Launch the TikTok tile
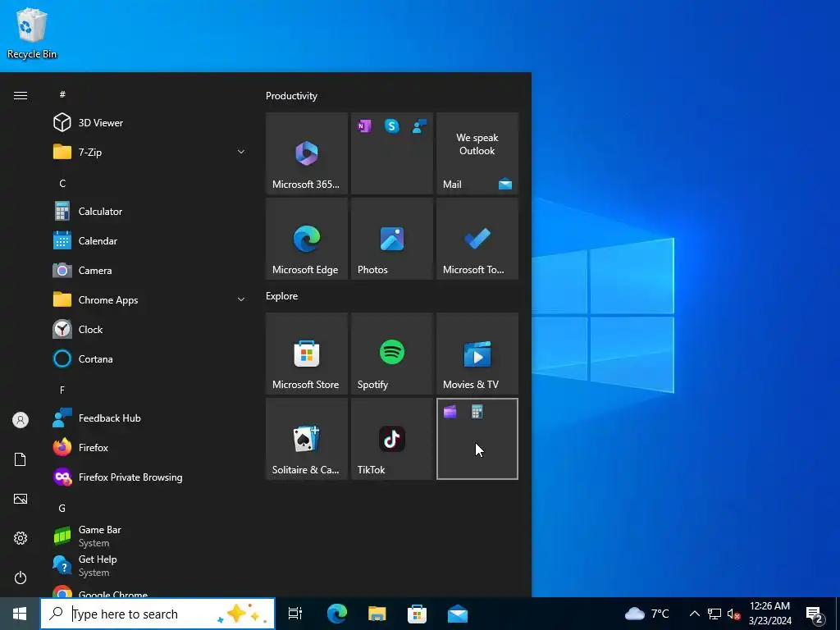Screen dimensions: 840x630 tap(392, 439)
